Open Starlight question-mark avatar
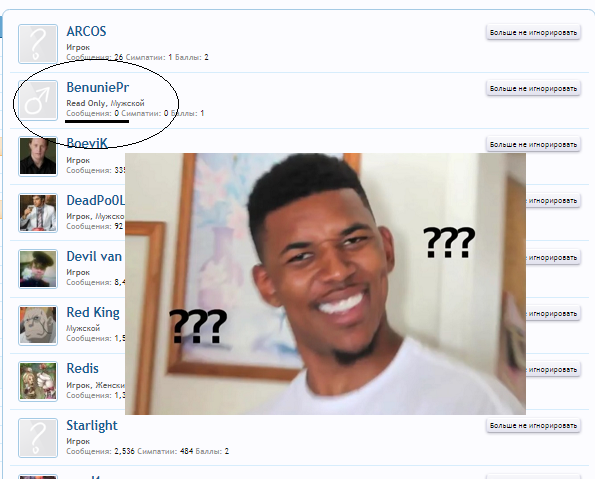The width and height of the screenshot is (595, 479). [x=38, y=438]
